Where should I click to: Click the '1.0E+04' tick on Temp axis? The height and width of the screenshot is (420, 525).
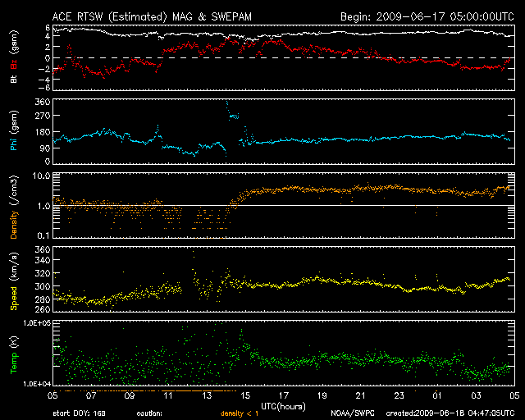click(37, 384)
